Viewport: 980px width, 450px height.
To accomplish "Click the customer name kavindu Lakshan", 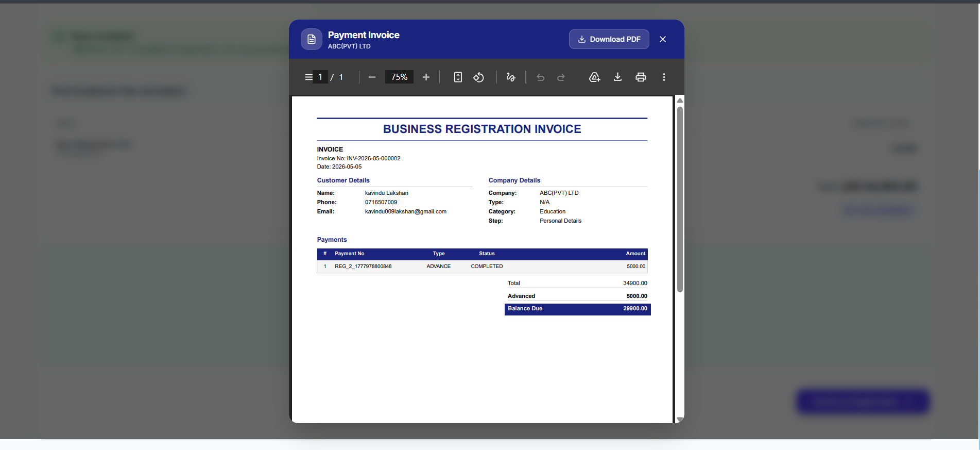I will pyautogui.click(x=387, y=193).
